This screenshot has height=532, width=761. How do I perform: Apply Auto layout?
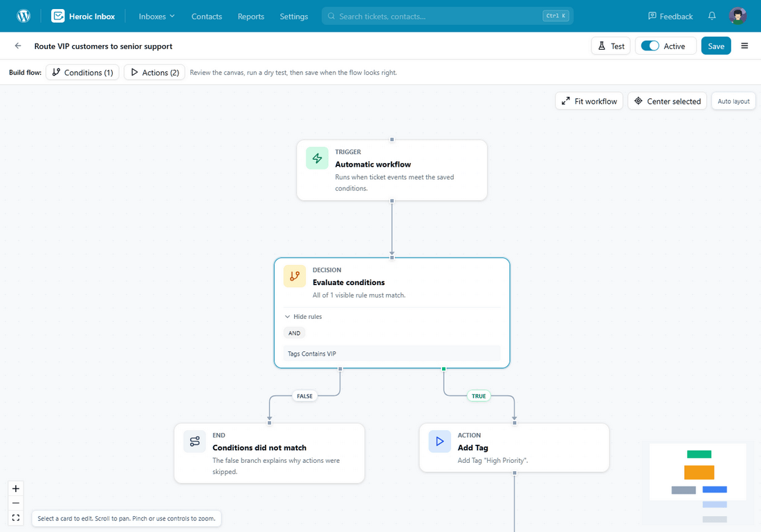coord(733,101)
